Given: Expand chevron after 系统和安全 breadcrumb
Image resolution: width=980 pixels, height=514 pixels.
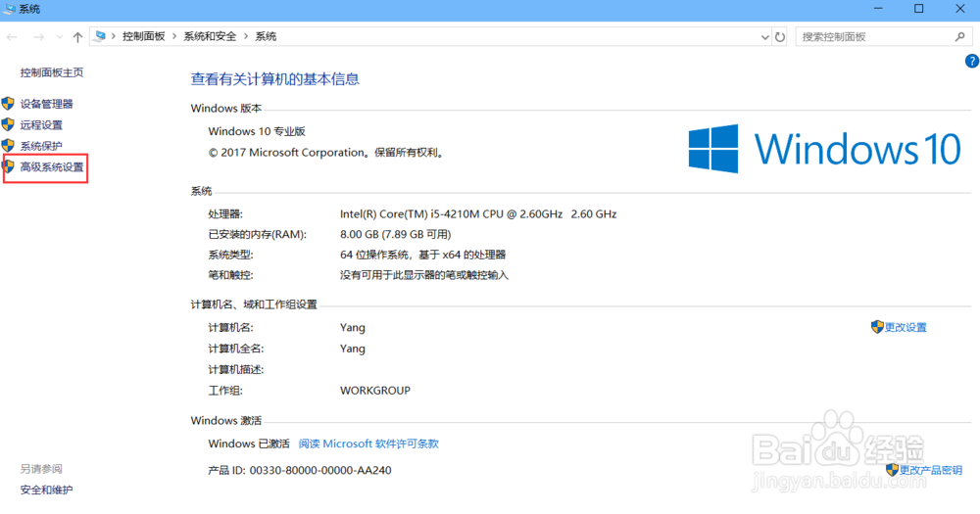Looking at the screenshot, I should (x=246, y=37).
